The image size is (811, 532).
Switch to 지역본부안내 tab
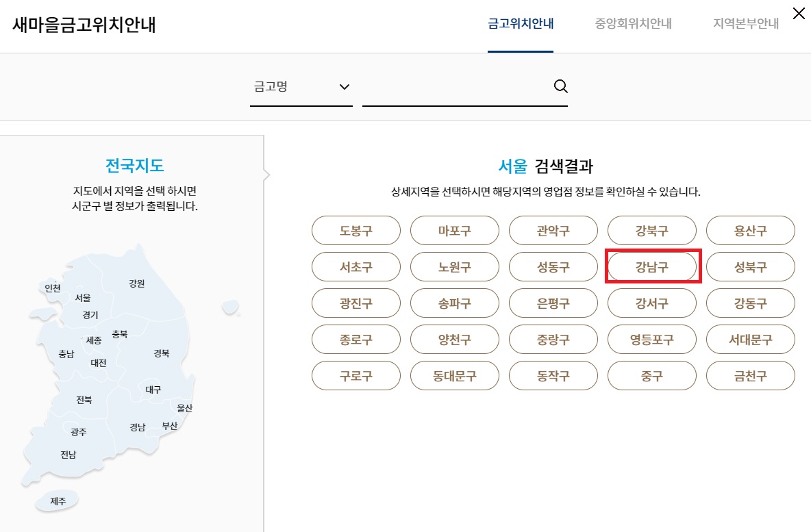click(746, 24)
